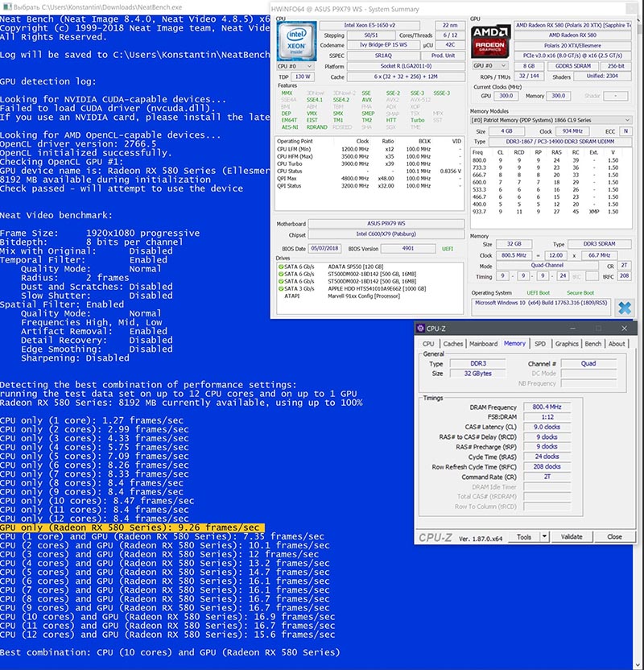Switch to the CPU tab in CPU-Z
The width and height of the screenshot is (644, 670).
tap(428, 344)
